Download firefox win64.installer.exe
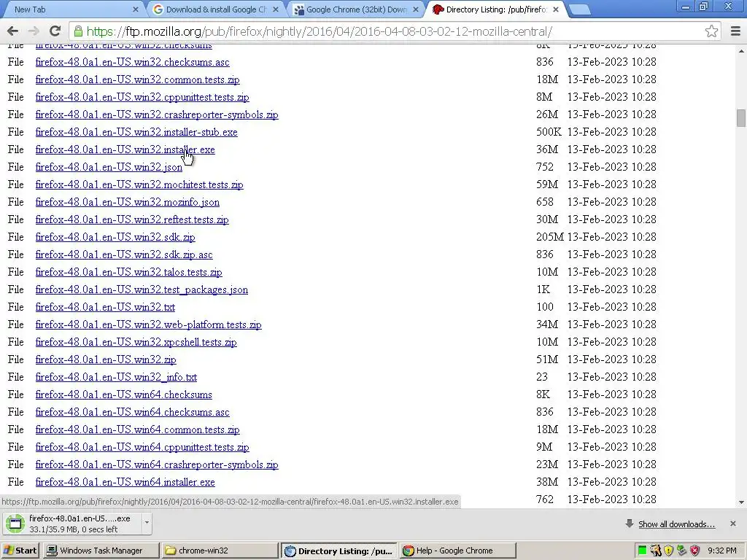The height and width of the screenshot is (560, 747). 125,483
